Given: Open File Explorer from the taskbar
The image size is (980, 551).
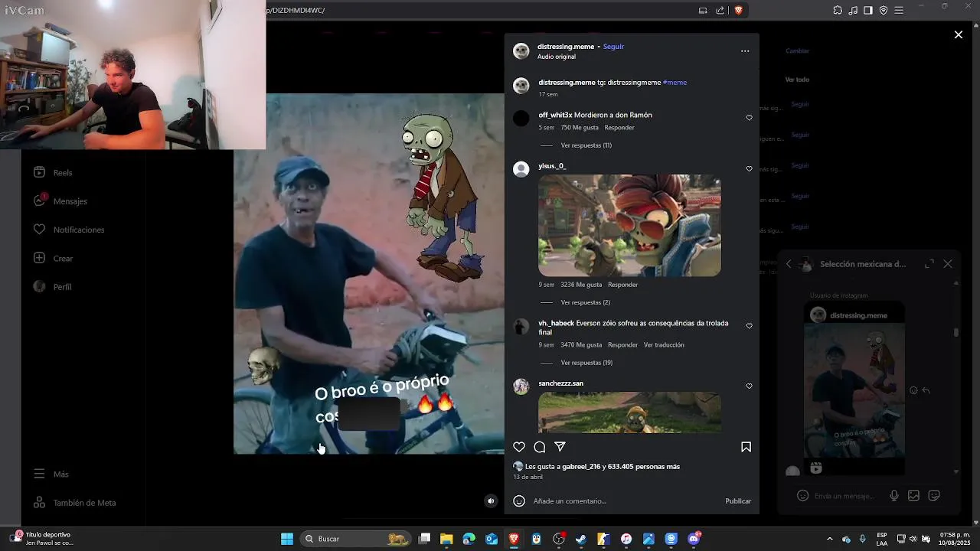Looking at the screenshot, I should click(x=446, y=539).
